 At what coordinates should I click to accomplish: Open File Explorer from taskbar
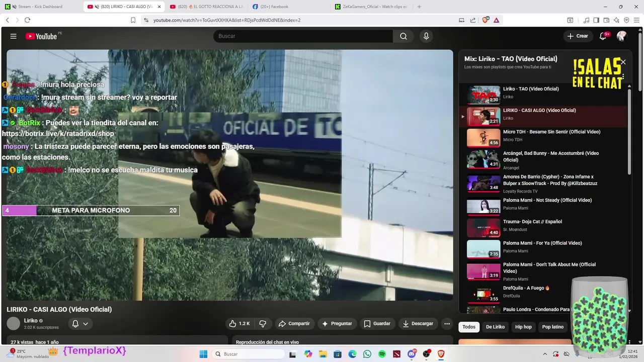coord(323,354)
